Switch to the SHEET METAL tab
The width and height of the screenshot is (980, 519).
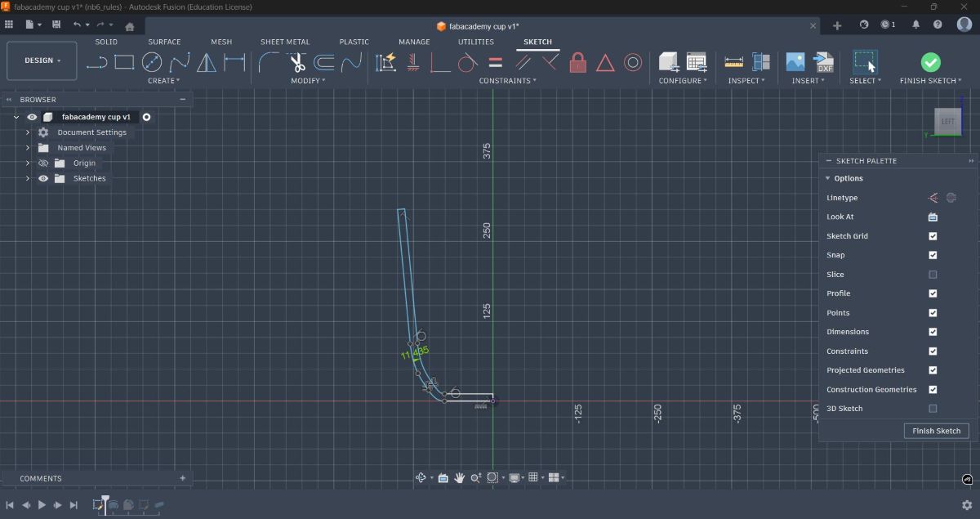coord(285,41)
